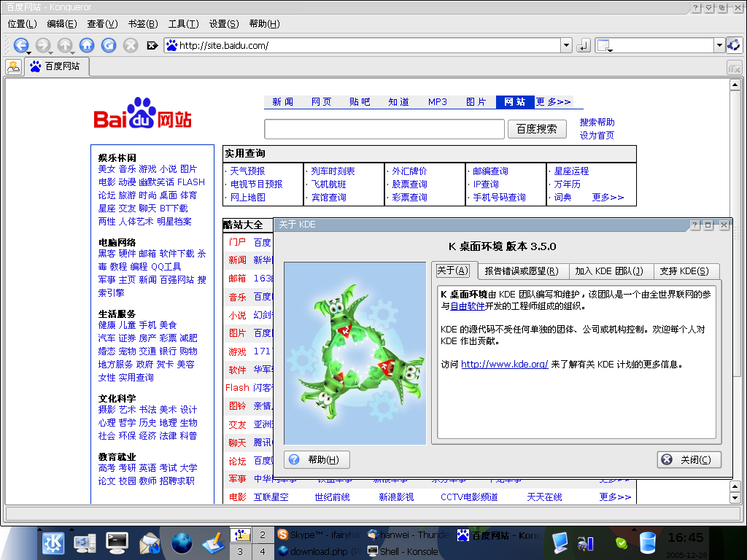The height and width of the screenshot is (560, 747).
Task: Open the MP3 Baidu navigation link
Action: click(438, 102)
